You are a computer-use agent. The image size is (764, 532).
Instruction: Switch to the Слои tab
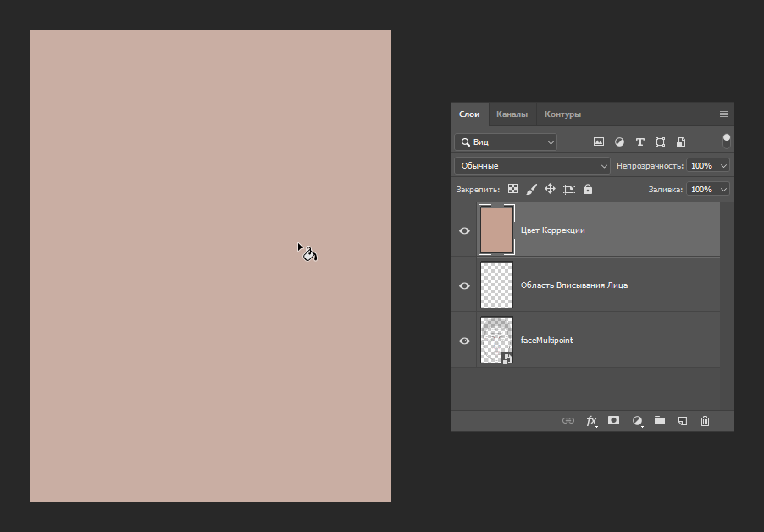coord(469,114)
